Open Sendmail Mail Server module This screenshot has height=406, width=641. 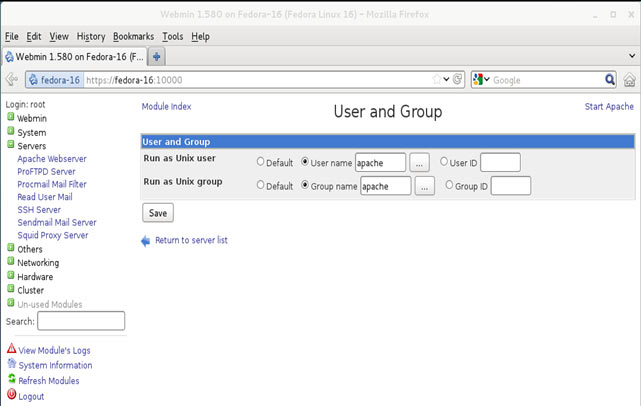coord(57,222)
